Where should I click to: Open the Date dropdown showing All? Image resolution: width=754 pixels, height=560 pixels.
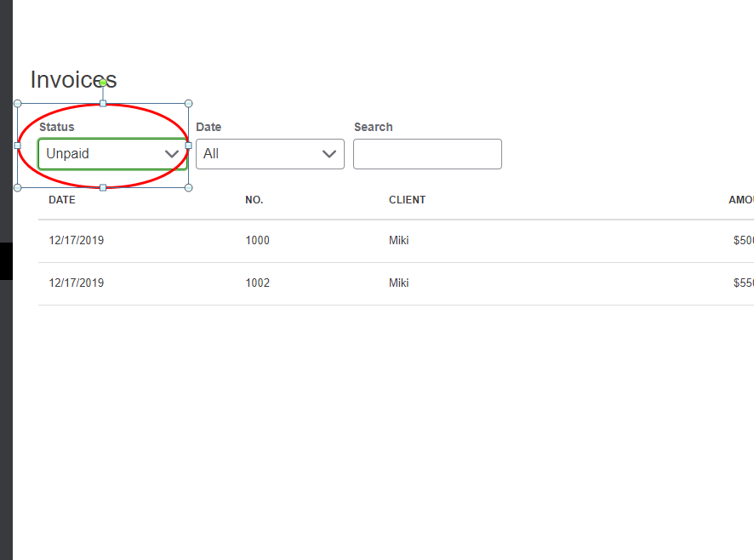(270, 154)
